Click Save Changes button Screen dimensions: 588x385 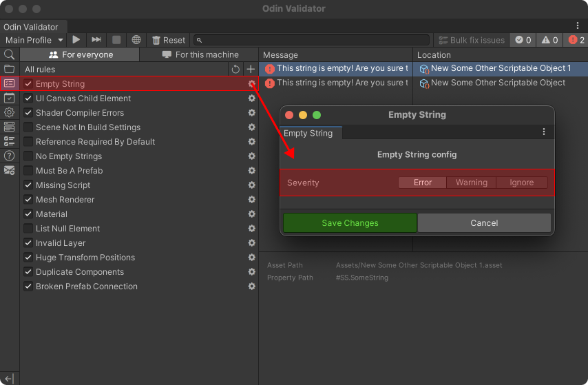350,223
